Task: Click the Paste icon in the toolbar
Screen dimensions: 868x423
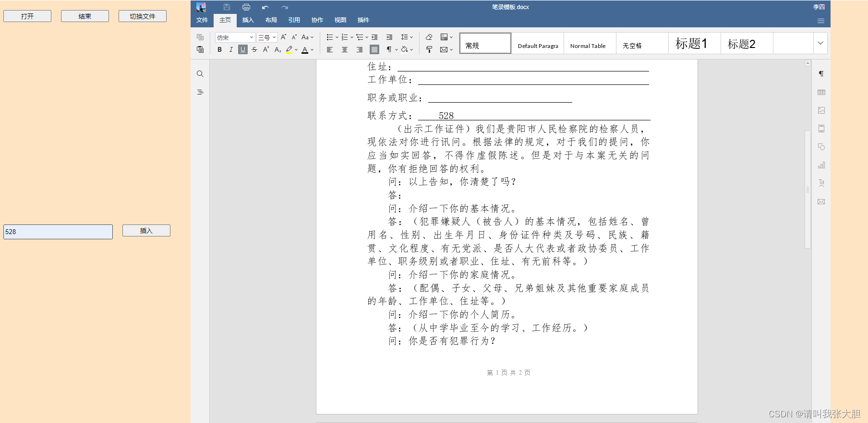Action: [x=200, y=49]
